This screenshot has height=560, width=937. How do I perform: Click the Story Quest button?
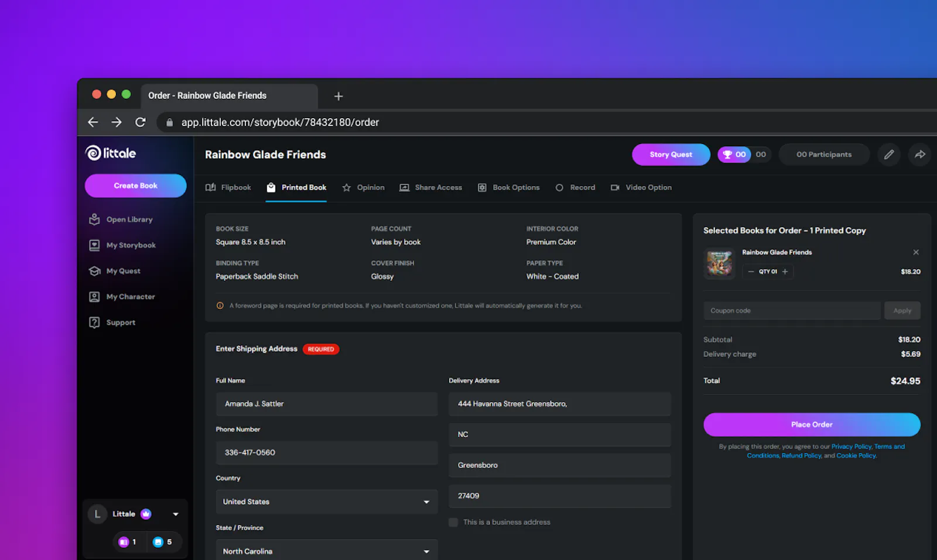[671, 154]
